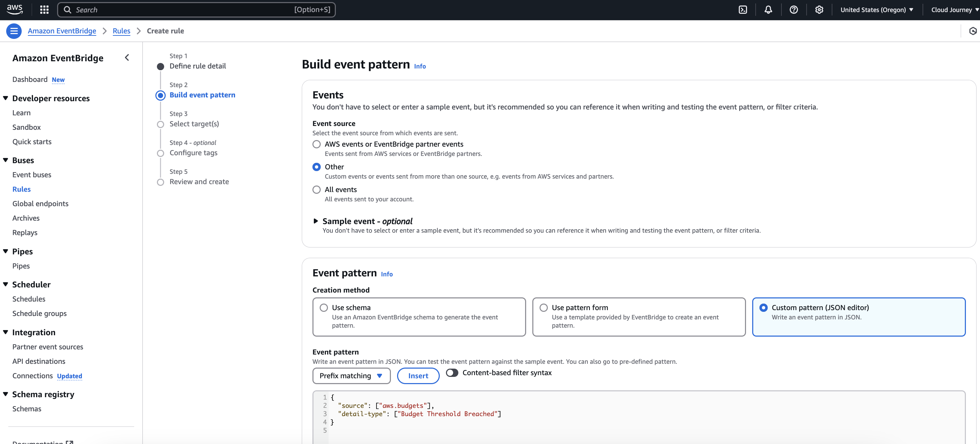The height and width of the screenshot is (444, 980).
Task: Open the AWS services grid menu
Action: click(x=44, y=10)
